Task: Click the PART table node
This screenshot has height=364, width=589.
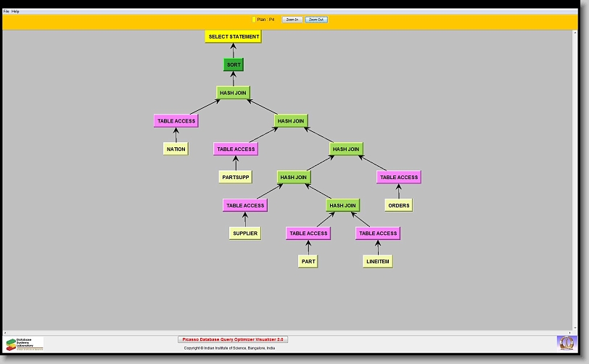Action: click(308, 262)
